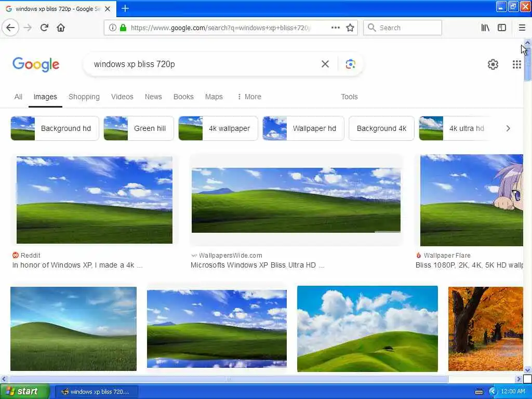Viewport: 532px width, 399px height.
Task: Open 'Bliss 1080P, 2K, 4K, 5K HD' link
Action: click(469, 265)
